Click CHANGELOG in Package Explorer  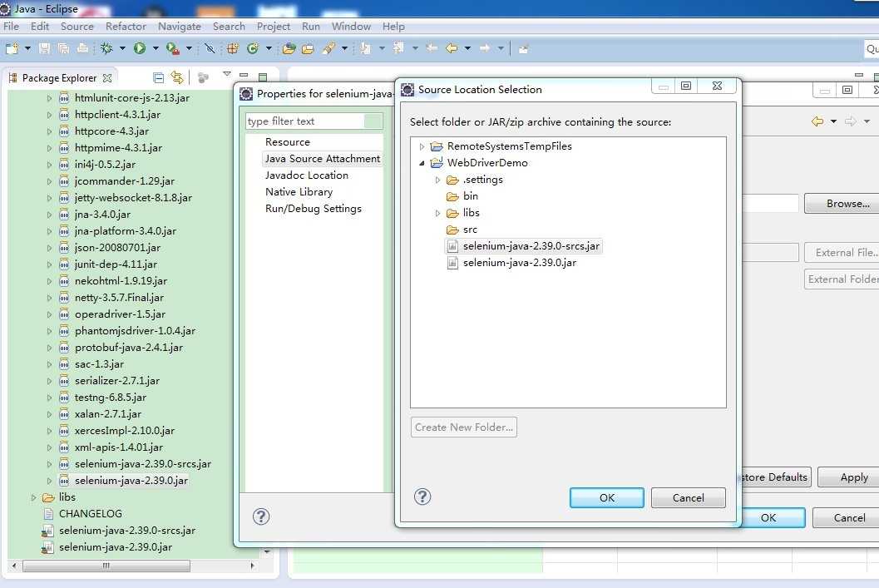pos(91,514)
